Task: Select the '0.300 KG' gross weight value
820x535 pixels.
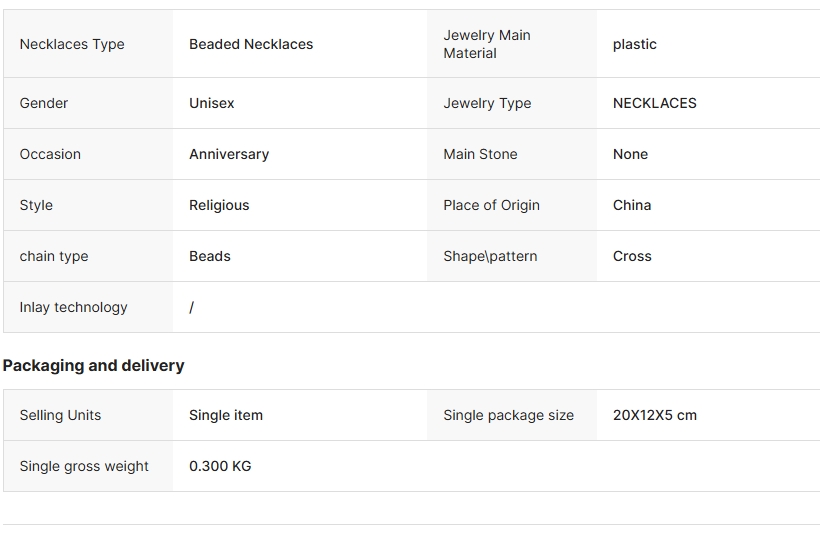Action: tap(220, 466)
